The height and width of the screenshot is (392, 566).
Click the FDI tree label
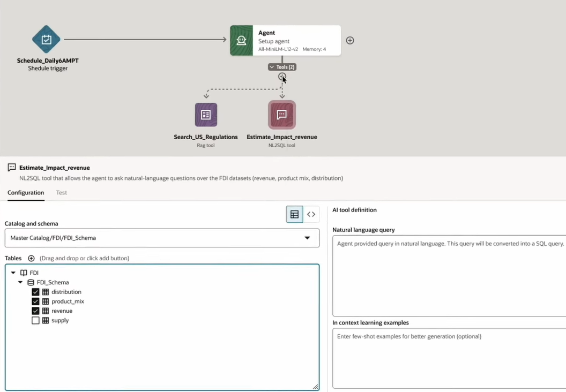(x=34, y=273)
